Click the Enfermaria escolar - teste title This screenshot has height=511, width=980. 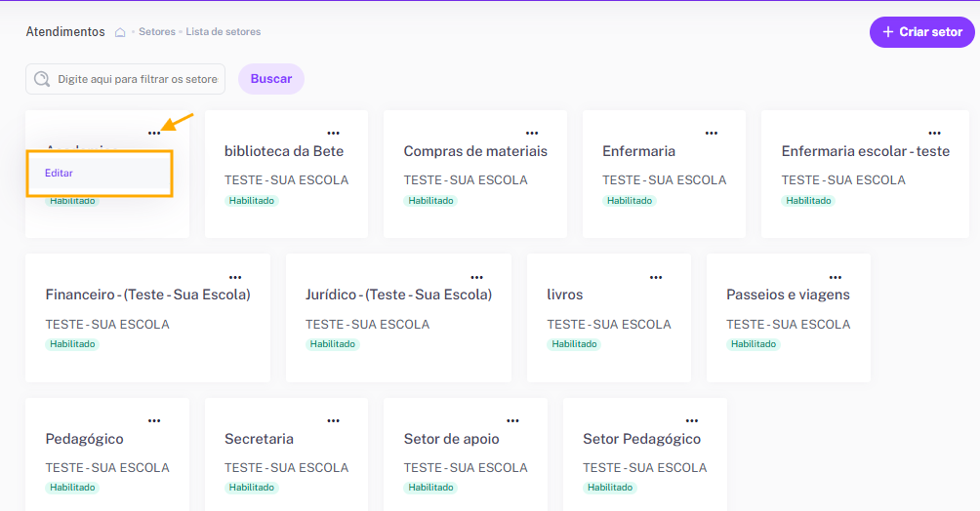[x=866, y=151]
